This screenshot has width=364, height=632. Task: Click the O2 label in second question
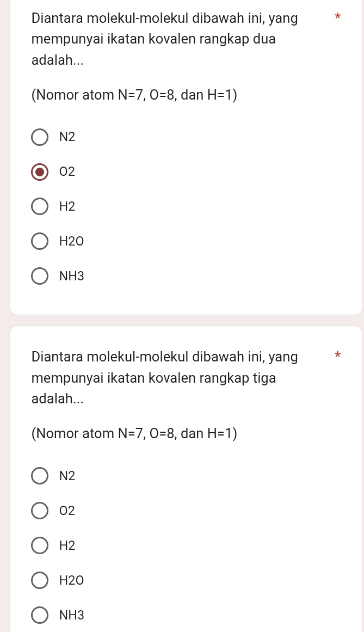[x=67, y=511]
